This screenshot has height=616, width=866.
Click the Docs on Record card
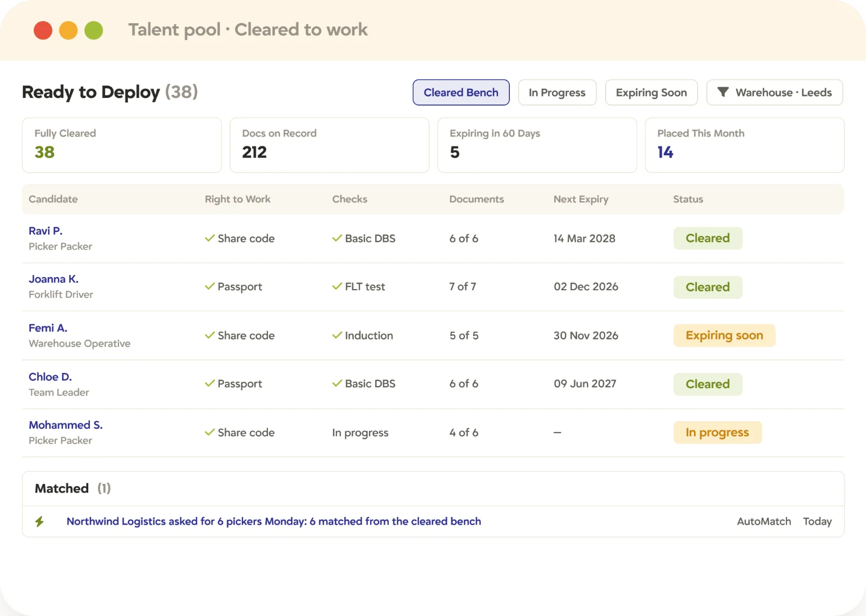(330, 145)
